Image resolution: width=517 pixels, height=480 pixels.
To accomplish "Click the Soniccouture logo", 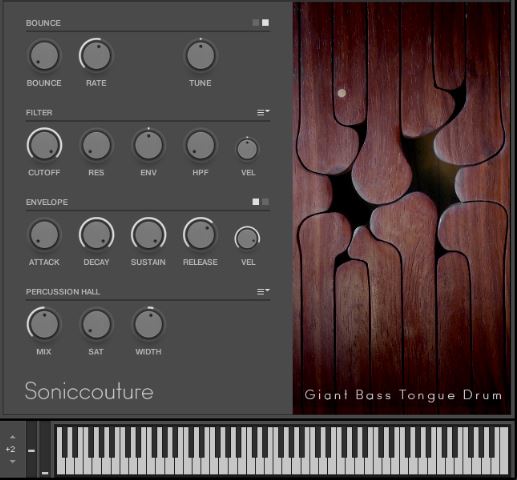I will coord(89,391).
